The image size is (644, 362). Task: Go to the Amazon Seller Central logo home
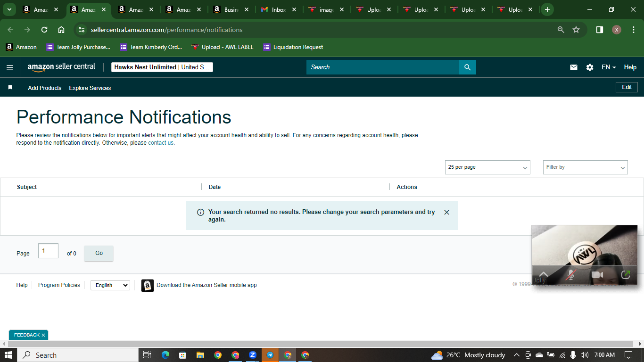[x=61, y=67]
